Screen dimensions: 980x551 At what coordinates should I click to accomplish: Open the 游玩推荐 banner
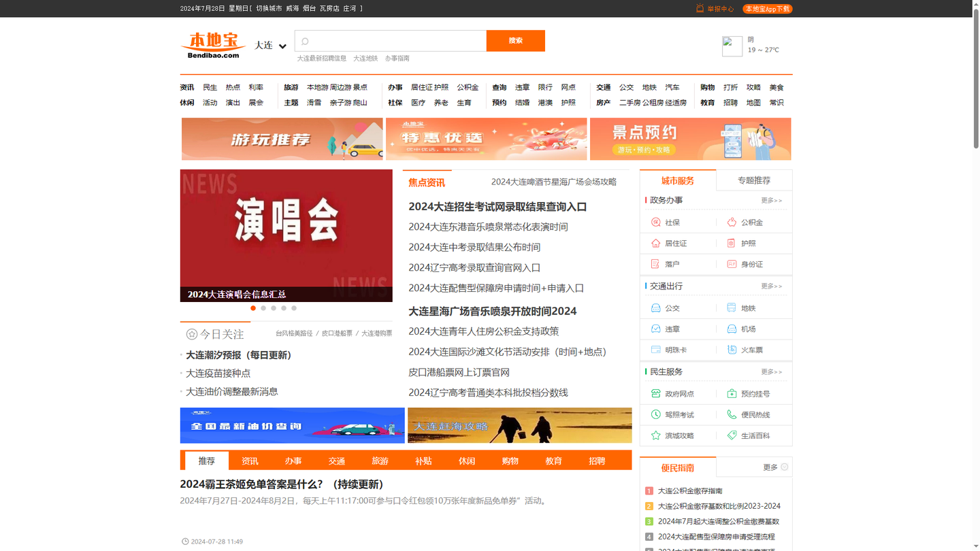(x=282, y=139)
